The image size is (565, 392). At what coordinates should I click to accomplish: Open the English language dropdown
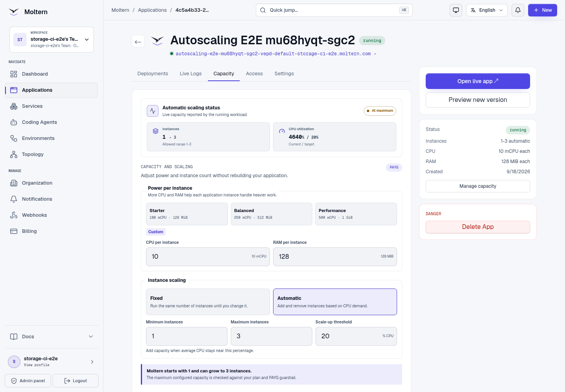pos(487,10)
